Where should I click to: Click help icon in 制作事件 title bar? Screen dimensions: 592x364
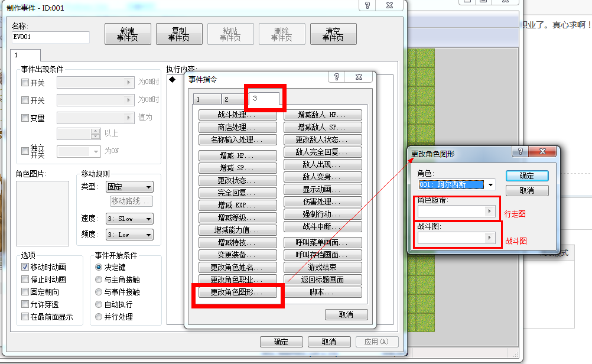point(367,5)
